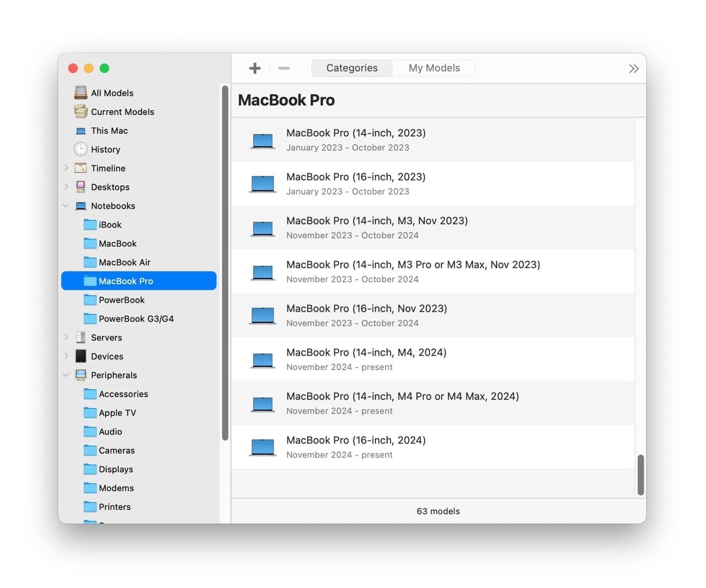
Task: Click the This Mac laptop icon
Action: click(81, 131)
